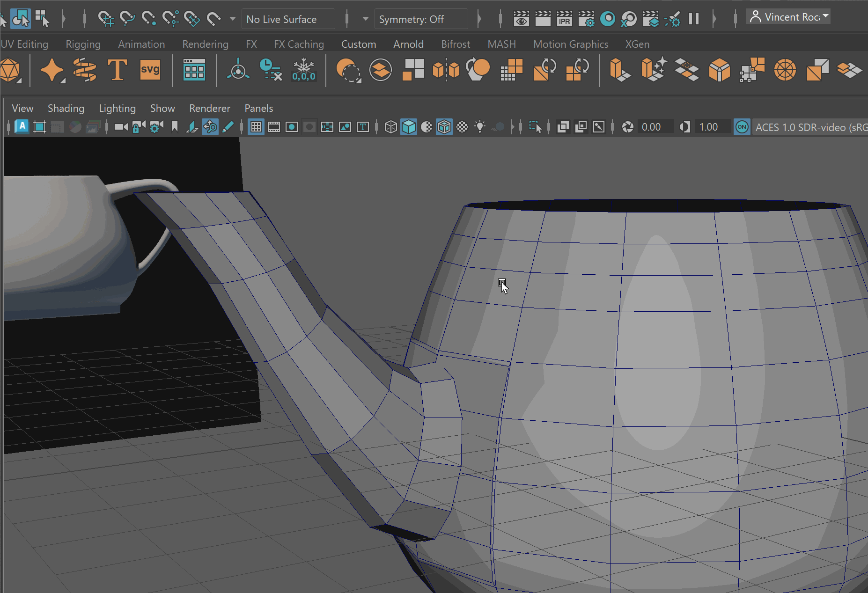Open the ACES 1.0 SDR-video view transform dropdown
The width and height of the screenshot is (868, 593).
[x=811, y=127]
